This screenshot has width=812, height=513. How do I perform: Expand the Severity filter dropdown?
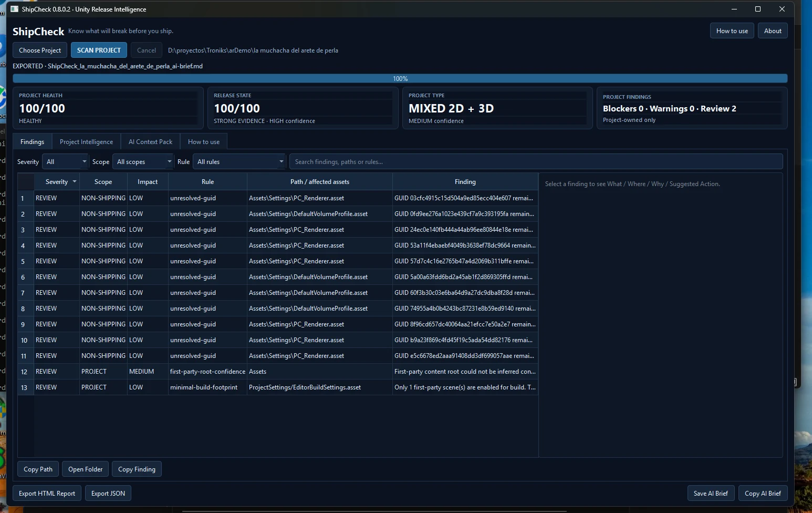pos(65,162)
